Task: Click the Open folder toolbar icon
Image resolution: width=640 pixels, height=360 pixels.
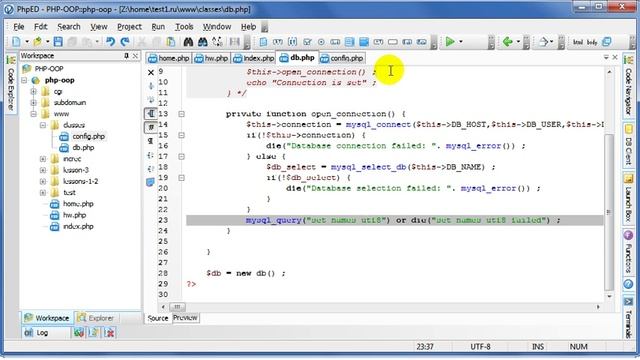Action: pos(38,42)
